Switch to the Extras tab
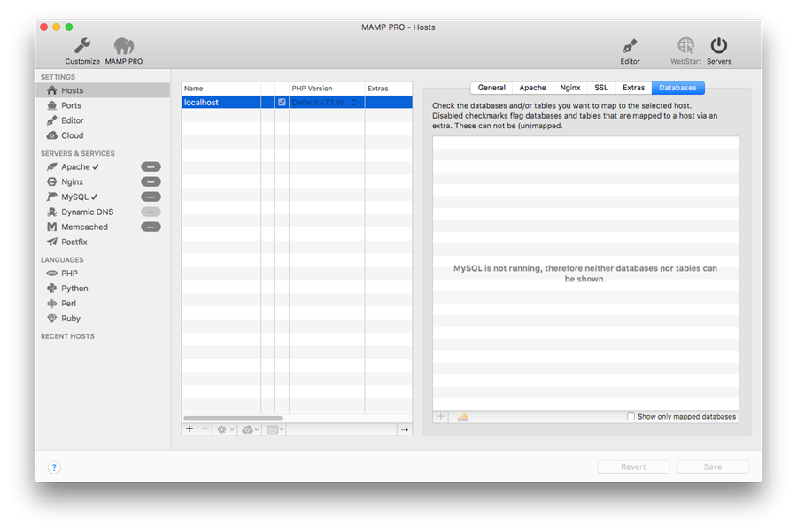 tap(634, 88)
